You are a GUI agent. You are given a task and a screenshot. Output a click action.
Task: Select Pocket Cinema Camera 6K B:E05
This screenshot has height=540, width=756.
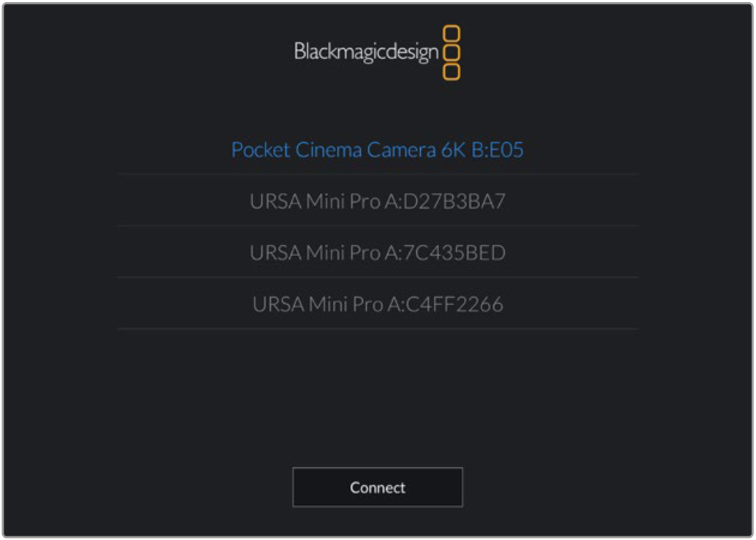point(378,150)
